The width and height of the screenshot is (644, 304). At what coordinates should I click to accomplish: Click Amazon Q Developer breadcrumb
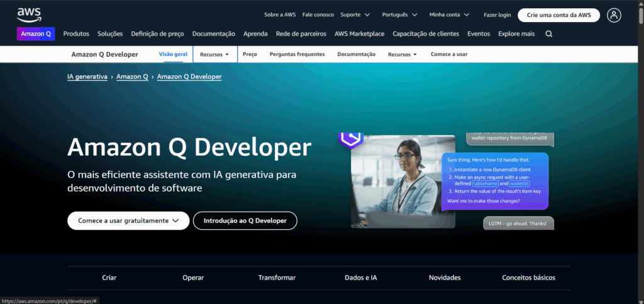point(189,76)
